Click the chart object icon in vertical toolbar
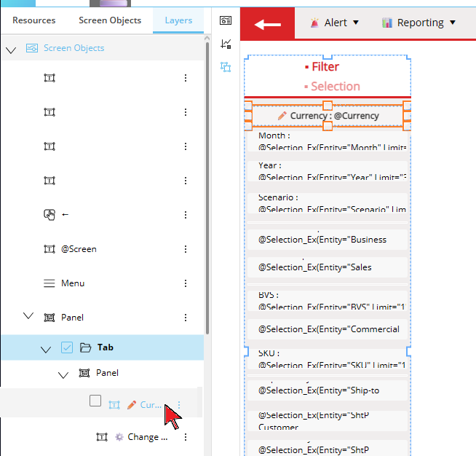The image size is (476, 456). tap(226, 44)
